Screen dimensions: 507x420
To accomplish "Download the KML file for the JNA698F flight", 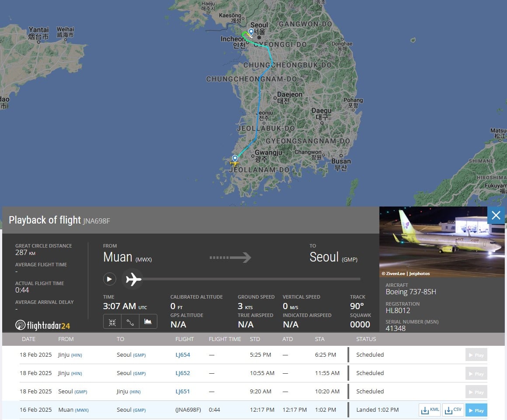I will 430,410.
